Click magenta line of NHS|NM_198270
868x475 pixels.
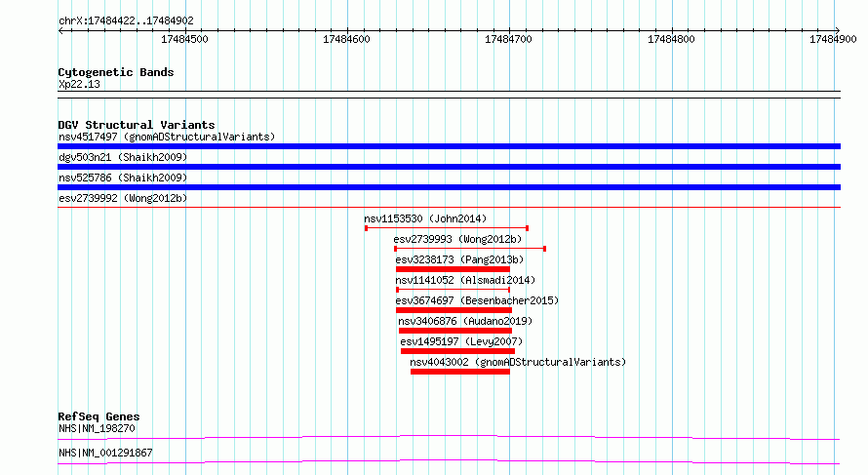pos(449,437)
